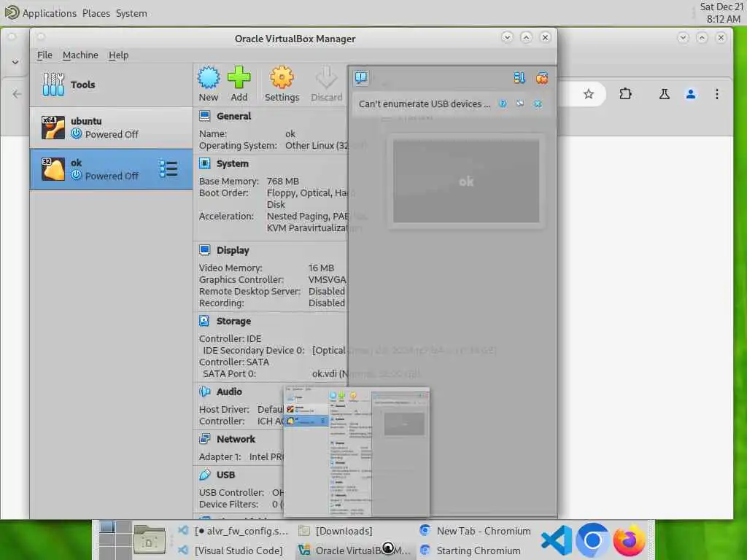Screen dimensions: 747x560
Task: Click the Chromium labs flask icon
Action: tap(664, 94)
